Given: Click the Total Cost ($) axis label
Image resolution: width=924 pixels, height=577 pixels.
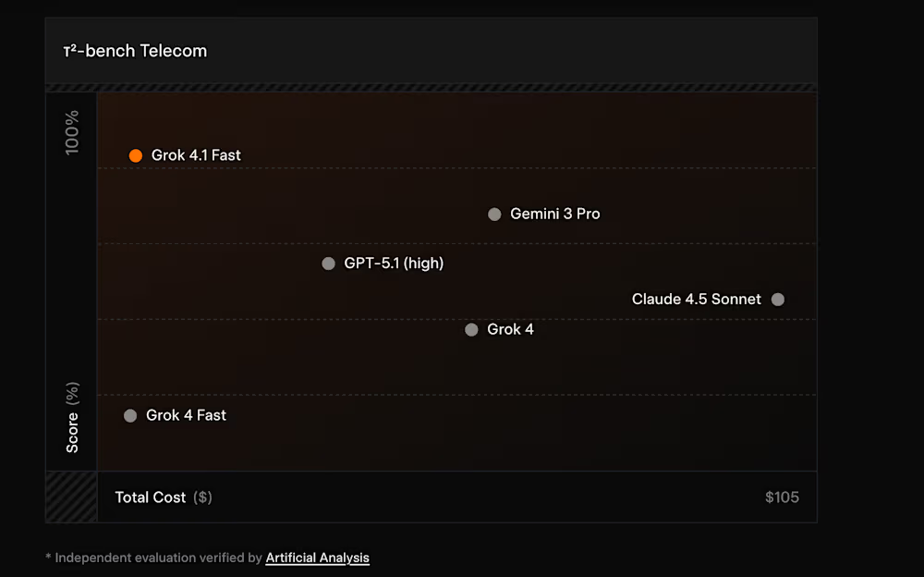Looking at the screenshot, I should pos(163,497).
